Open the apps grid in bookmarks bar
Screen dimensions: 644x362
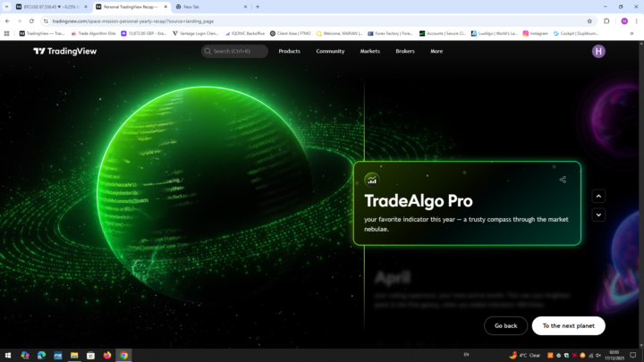pos(6,33)
